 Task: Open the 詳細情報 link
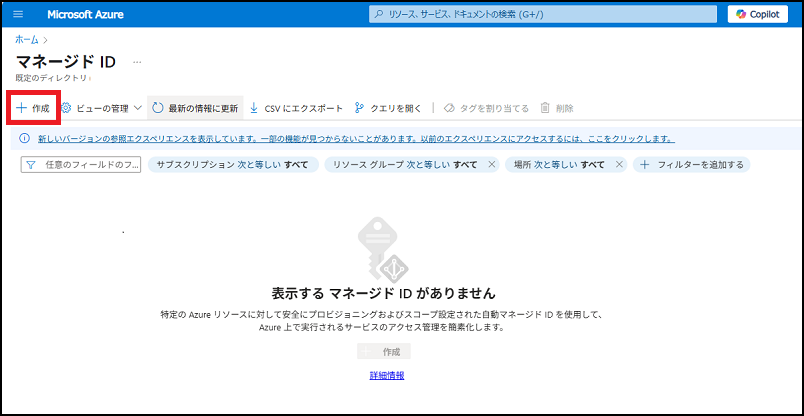(x=387, y=375)
